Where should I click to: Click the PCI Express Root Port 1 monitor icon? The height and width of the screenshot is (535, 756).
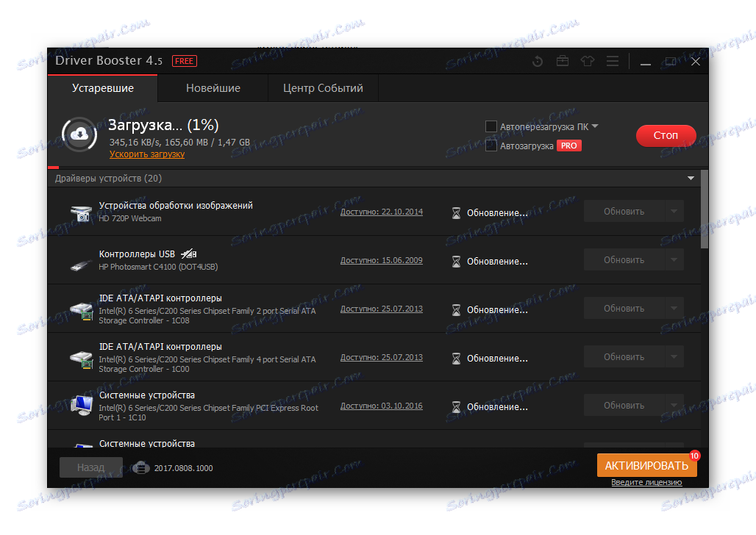click(81, 406)
